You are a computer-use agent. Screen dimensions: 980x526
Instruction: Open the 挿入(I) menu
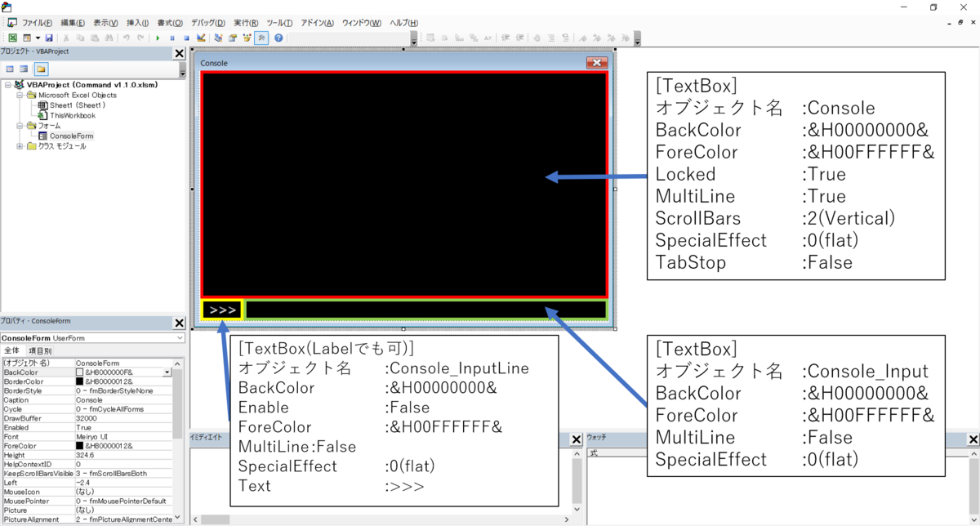(137, 23)
